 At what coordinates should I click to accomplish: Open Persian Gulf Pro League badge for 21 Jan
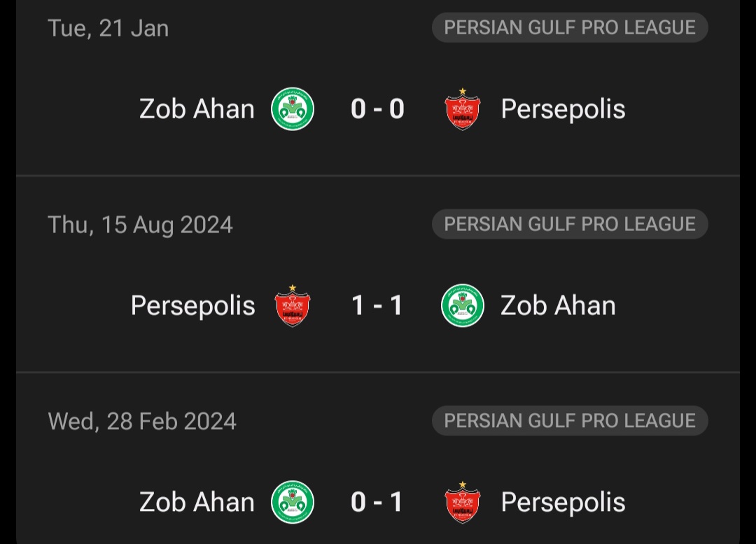pyautogui.click(x=570, y=28)
